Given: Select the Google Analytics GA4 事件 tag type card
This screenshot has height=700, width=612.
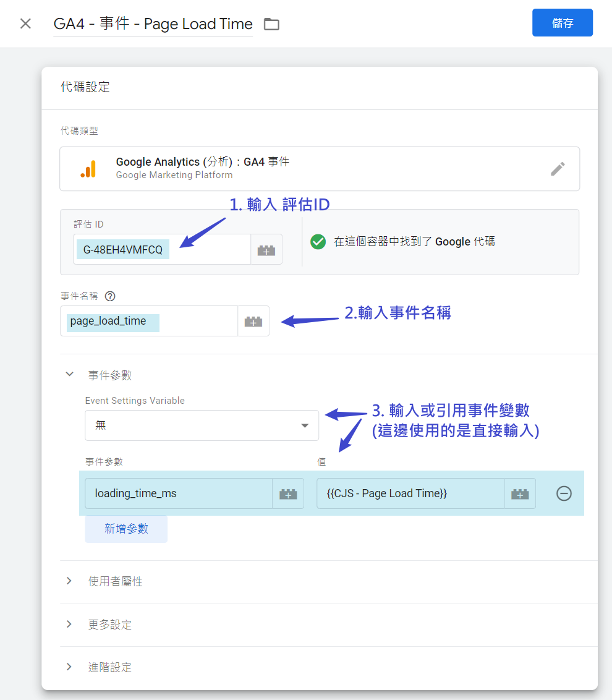Looking at the screenshot, I should pyautogui.click(x=320, y=169).
